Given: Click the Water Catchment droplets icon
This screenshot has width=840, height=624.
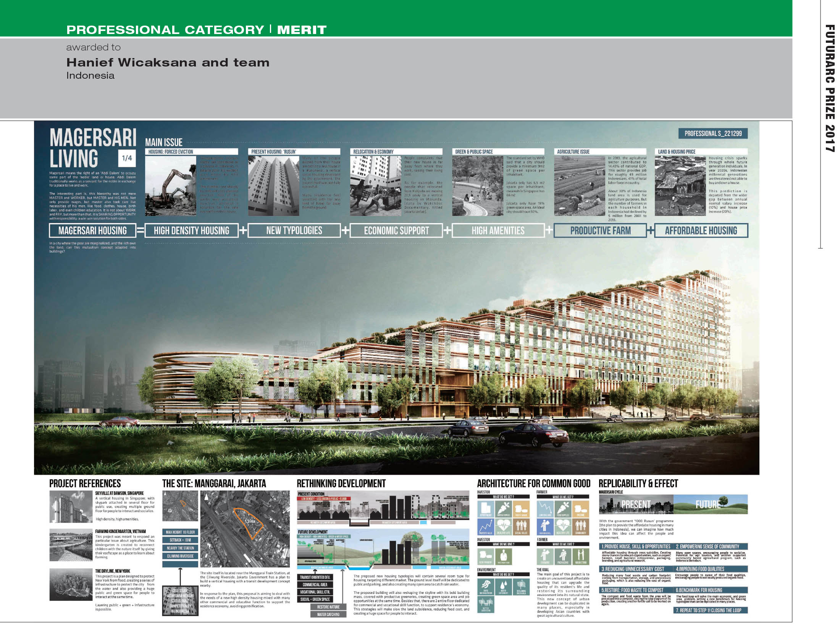Looking at the screenshot, I should point(504,587).
